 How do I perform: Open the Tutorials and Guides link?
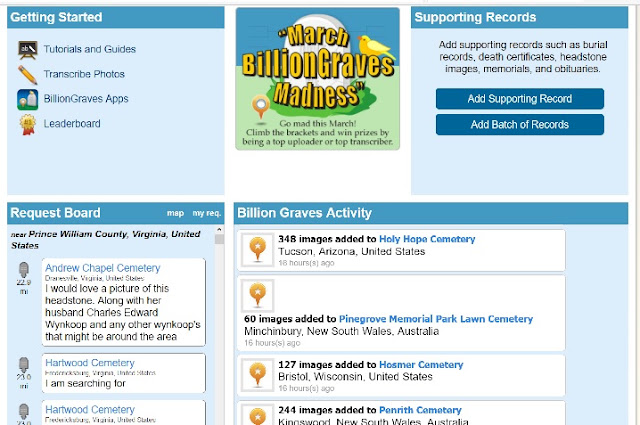90,49
